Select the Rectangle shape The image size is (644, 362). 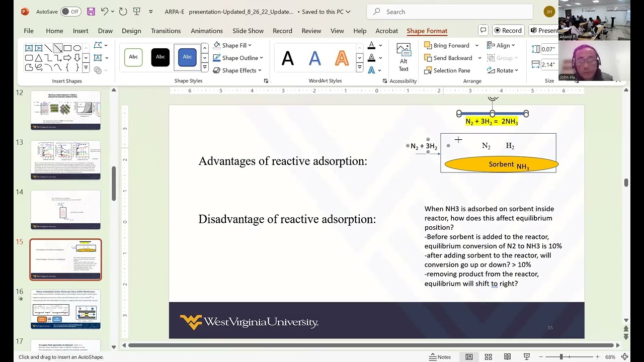67,48
